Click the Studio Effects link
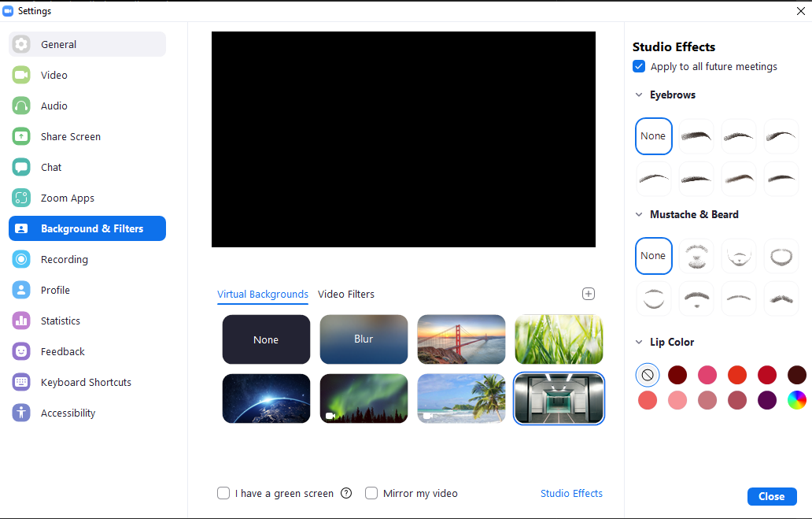 point(571,493)
